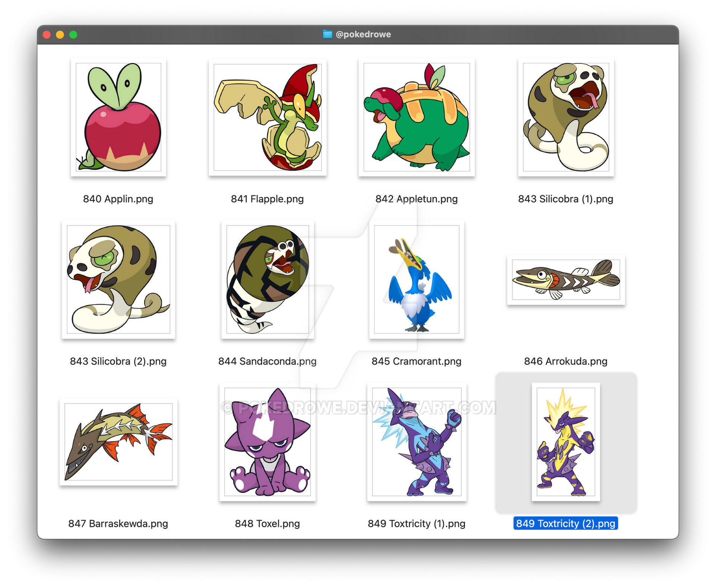The image size is (716, 588).
Task: Select the 841 Flapple thumbnail image
Action: coord(267,117)
